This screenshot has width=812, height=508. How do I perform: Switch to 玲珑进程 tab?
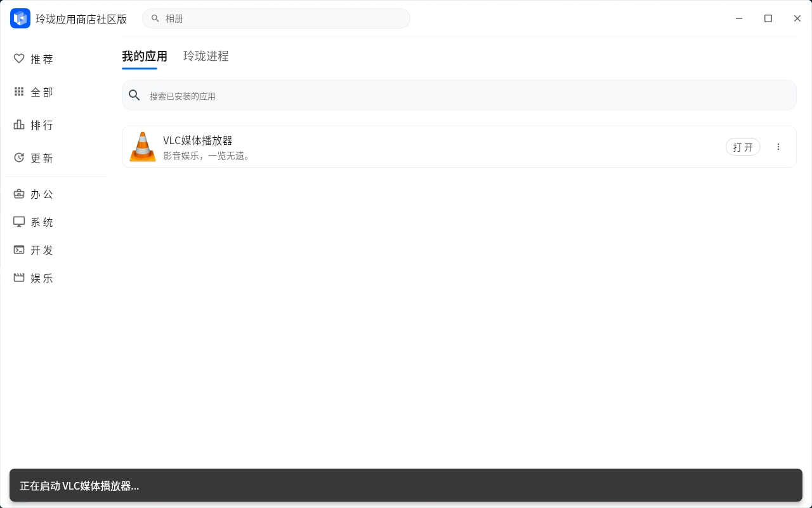pyautogui.click(x=206, y=56)
